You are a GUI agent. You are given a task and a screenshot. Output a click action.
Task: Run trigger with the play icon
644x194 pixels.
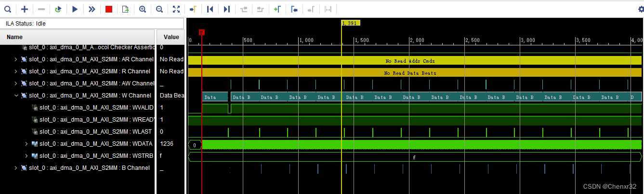(75, 9)
